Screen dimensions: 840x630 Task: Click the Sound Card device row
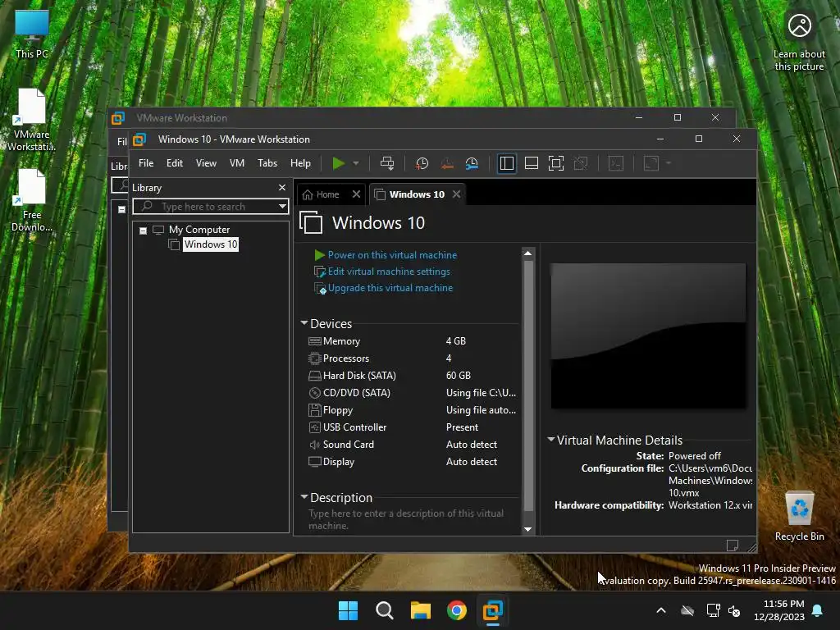coord(412,444)
